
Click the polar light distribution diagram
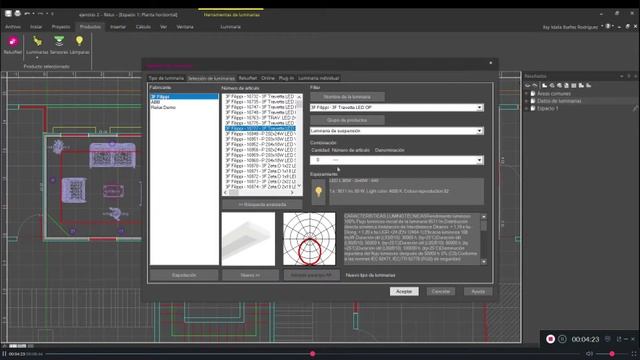(x=309, y=239)
